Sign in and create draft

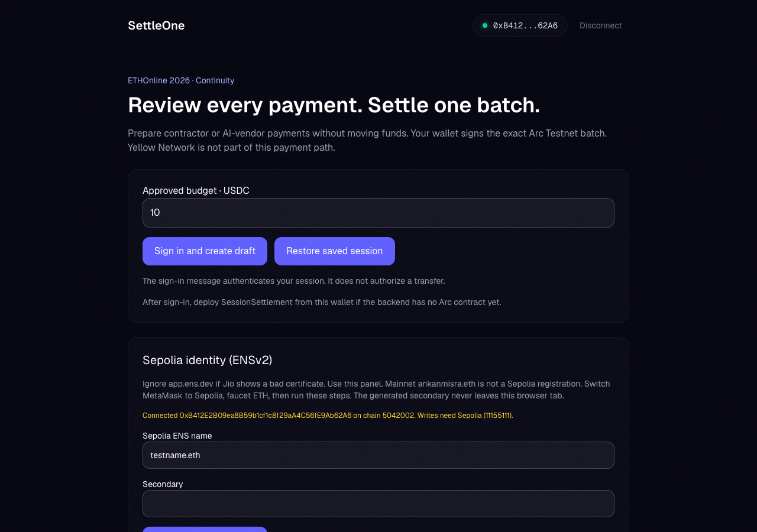205,251
